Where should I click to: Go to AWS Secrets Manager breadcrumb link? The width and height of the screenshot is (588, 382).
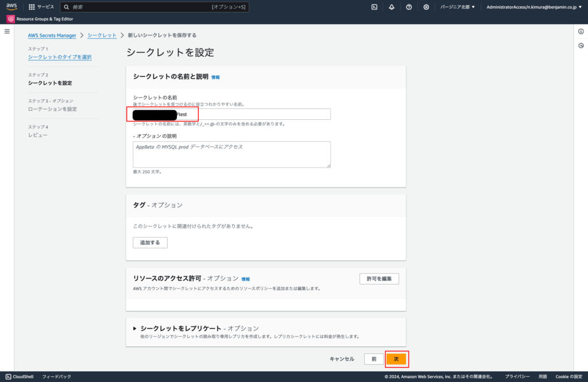(52, 35)
